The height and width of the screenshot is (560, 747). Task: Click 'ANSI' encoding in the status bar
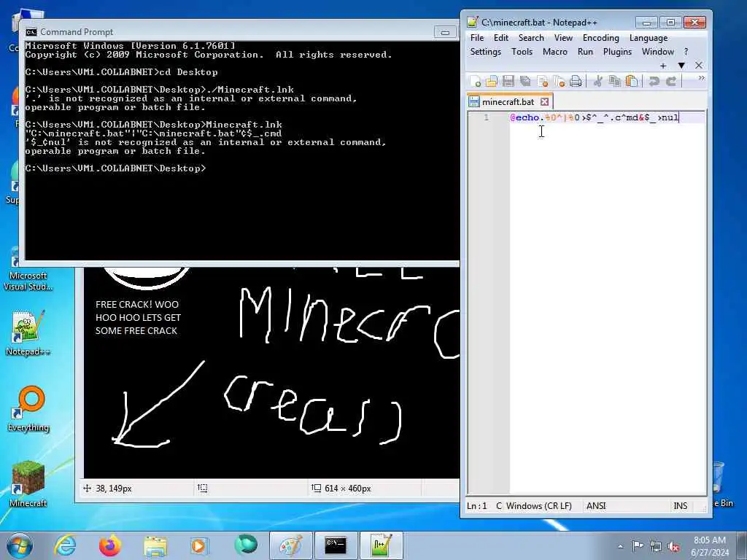(596, 506)
